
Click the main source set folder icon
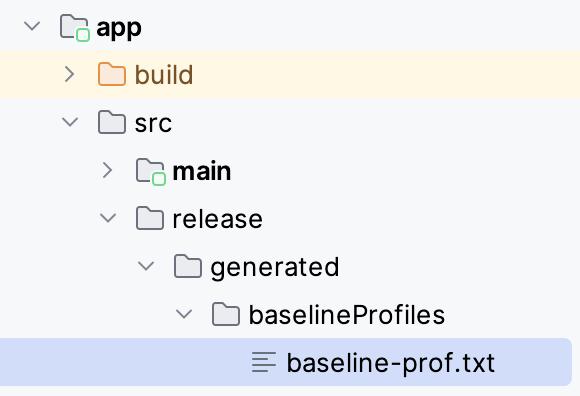click(151, 171)
